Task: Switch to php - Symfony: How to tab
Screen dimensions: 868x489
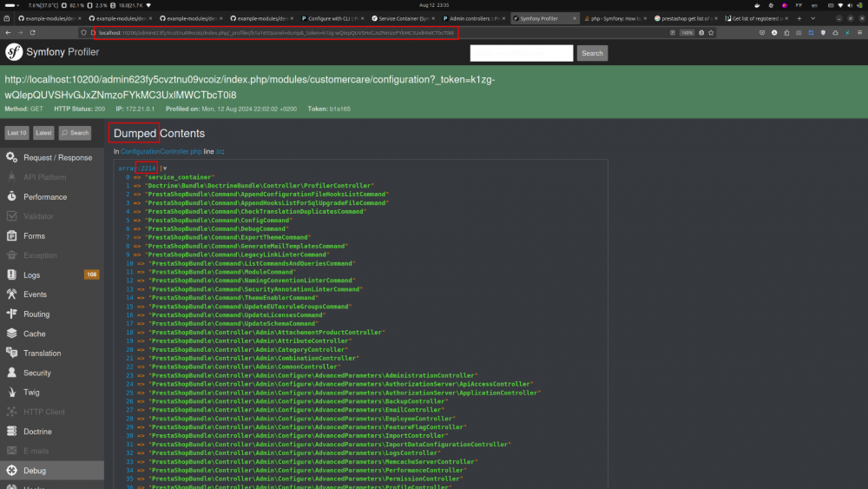Action: coord(615,18)
